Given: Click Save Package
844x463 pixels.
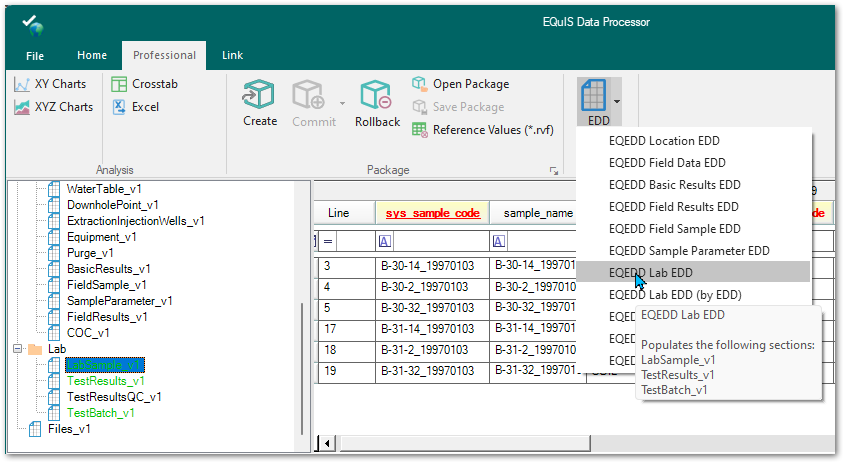Looking at the screenshot, I should click(458, 107).
